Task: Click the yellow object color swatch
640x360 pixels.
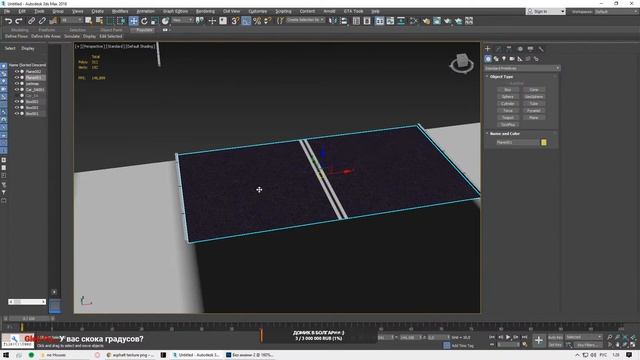Action: [544, 142]
